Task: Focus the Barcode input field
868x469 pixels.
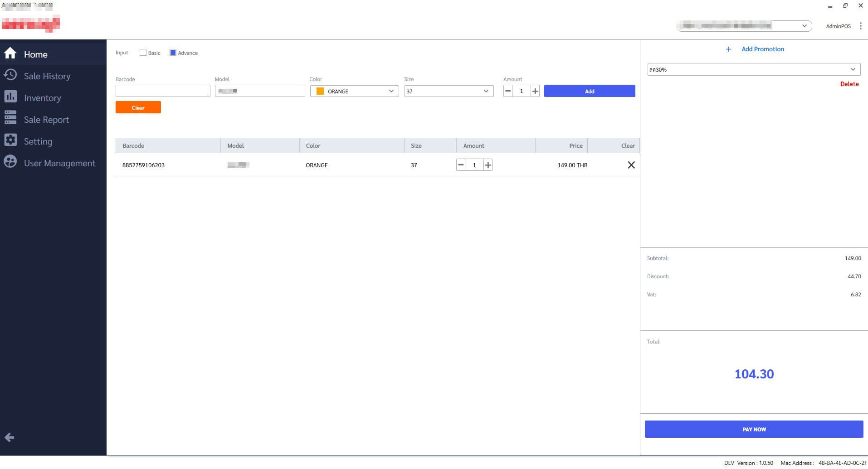Action: tap(163, 91)
